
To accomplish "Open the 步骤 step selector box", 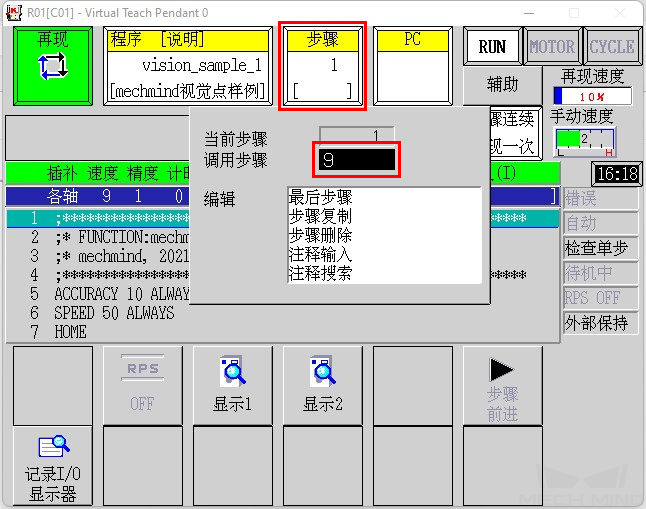I will point(323,66).
